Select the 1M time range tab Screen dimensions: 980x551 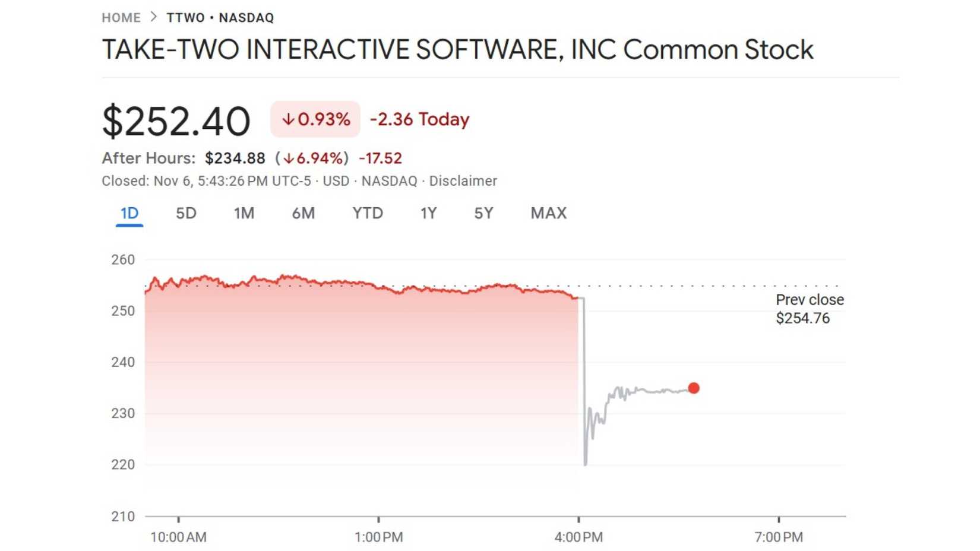click(244, 213)
